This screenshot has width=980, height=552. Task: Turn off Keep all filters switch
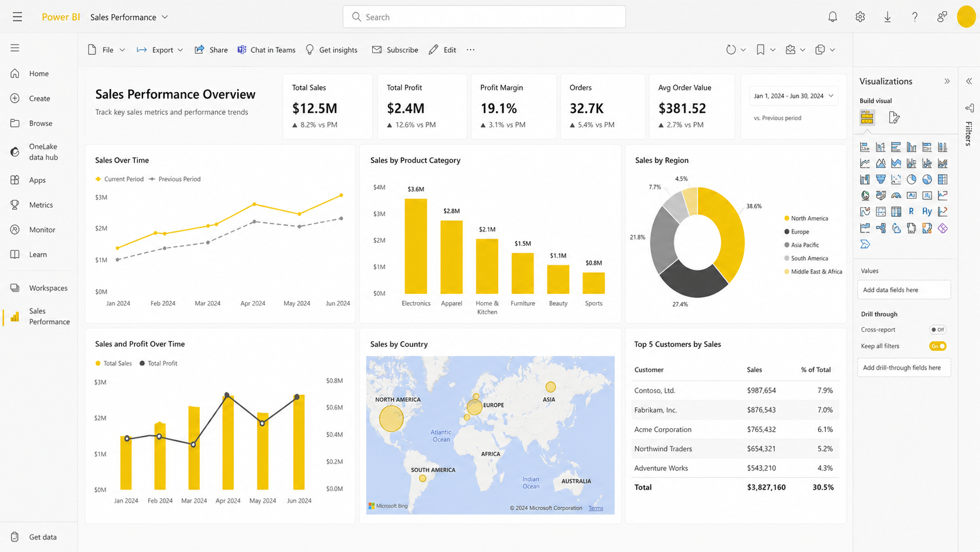pos(938,346)
